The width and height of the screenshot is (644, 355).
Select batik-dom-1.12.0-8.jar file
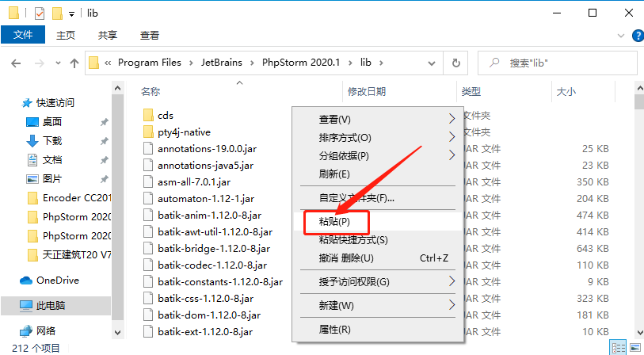coord(209,315)
